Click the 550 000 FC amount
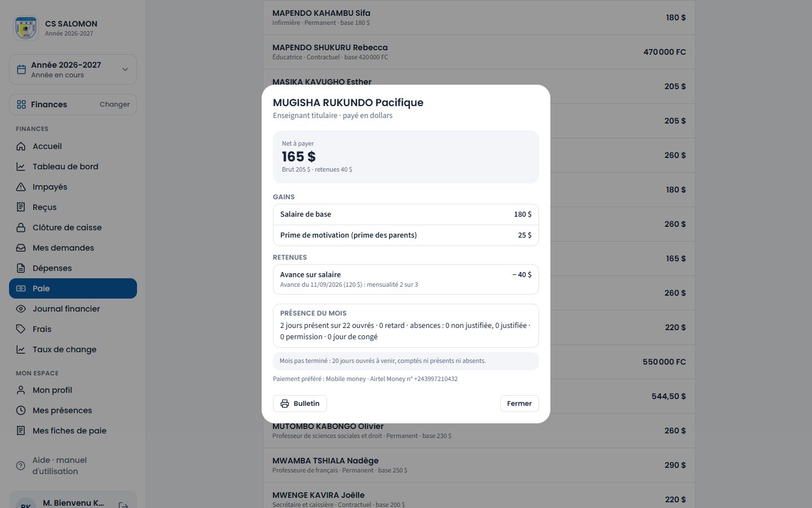 (664, 362)
